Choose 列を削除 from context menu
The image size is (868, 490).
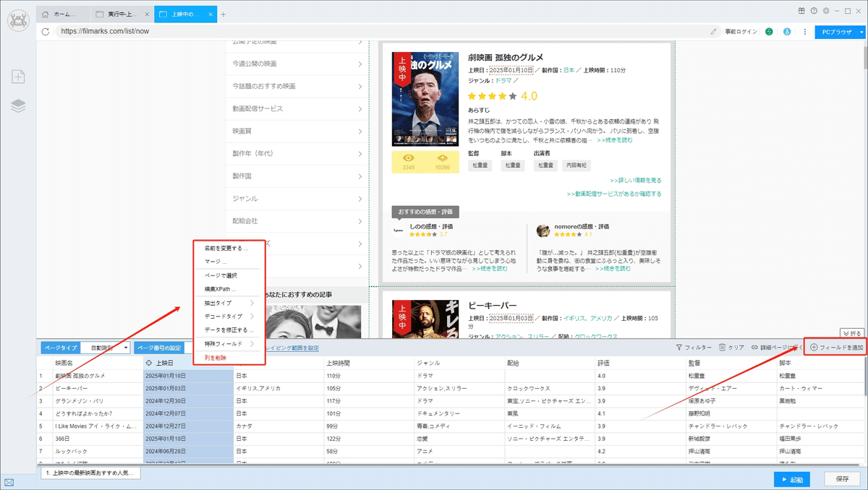tap(216, 358)
